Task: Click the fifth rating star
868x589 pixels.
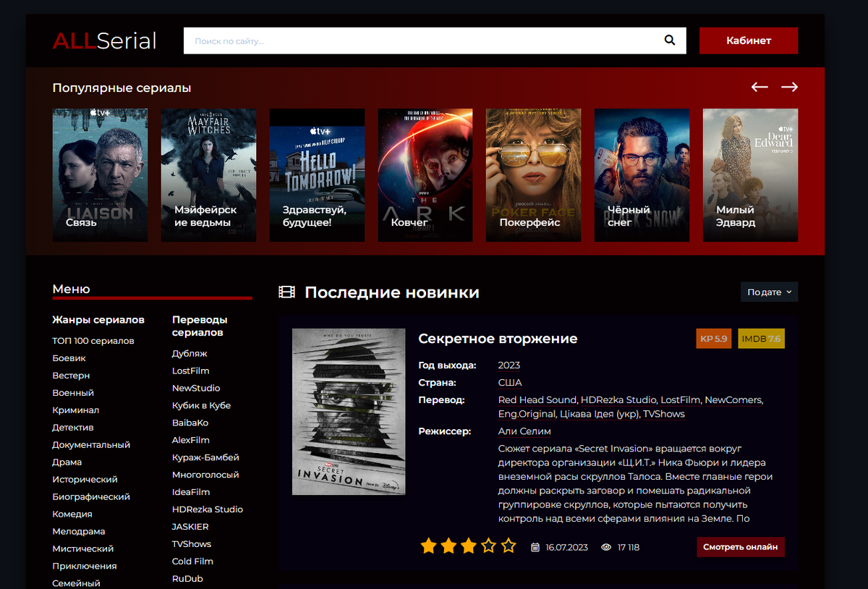Action: coord(509,546)
